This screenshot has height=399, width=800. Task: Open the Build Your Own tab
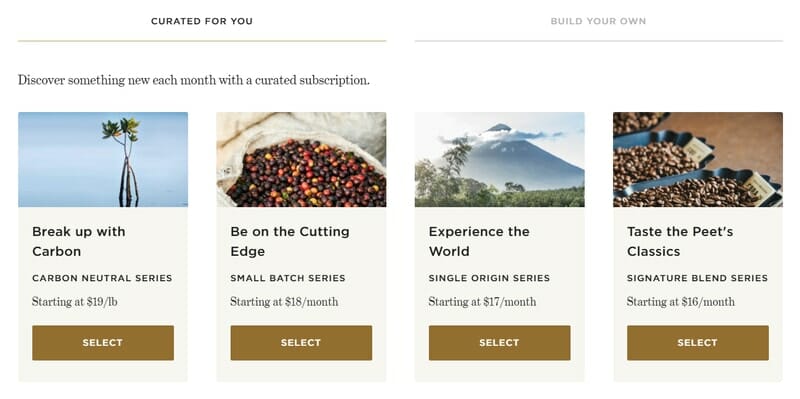coord(598,21)
